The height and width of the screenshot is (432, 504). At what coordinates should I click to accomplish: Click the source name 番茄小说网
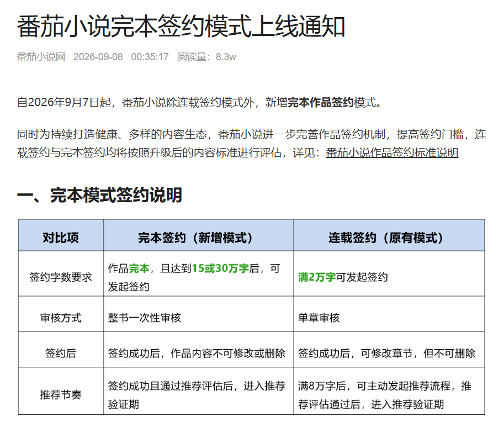pos(41,57)
